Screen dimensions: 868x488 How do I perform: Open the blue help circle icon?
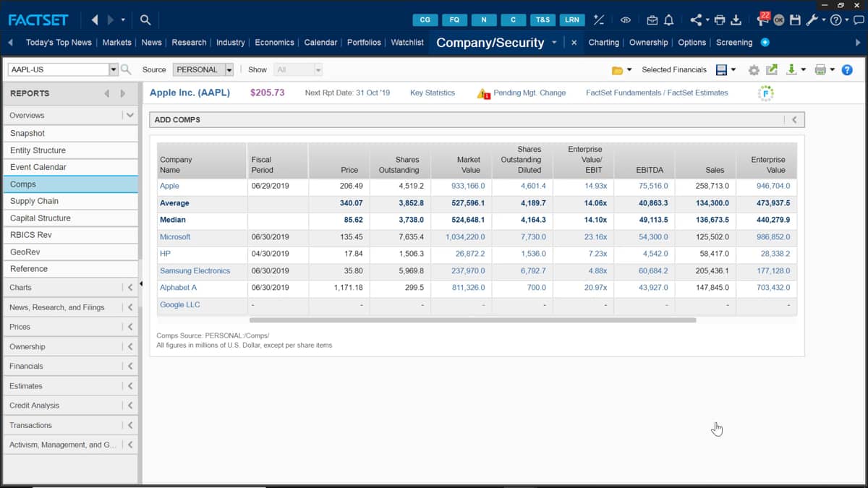coord(847,70)
